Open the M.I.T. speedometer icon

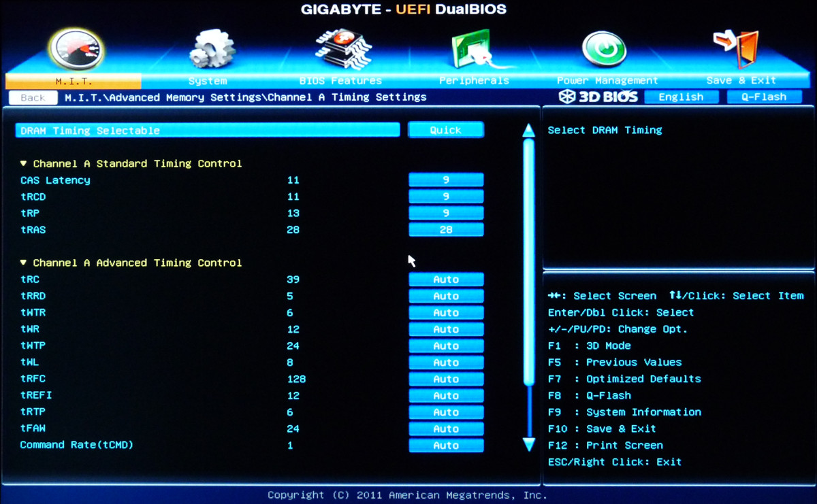[x=76, y=48]
